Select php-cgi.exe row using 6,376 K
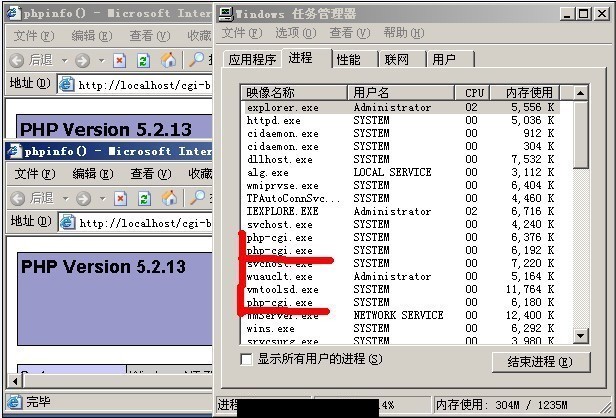 [400, 237]
